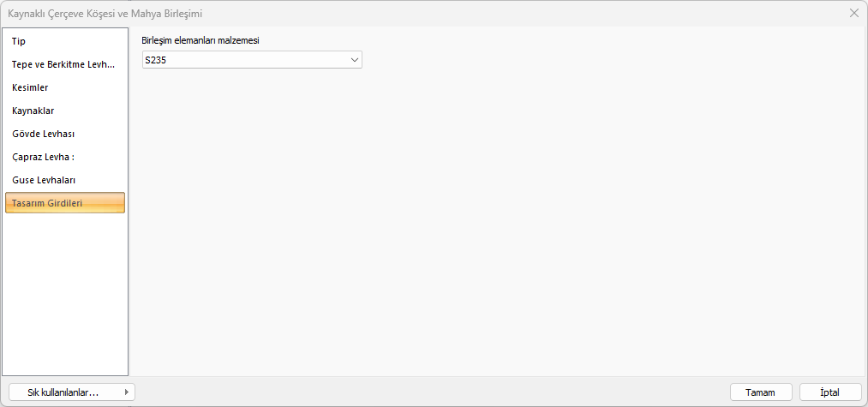Open Sık kullanılanlar favorites menu
Image resolution: width=868 pixels, height=407 pixels.
point(63,392)
